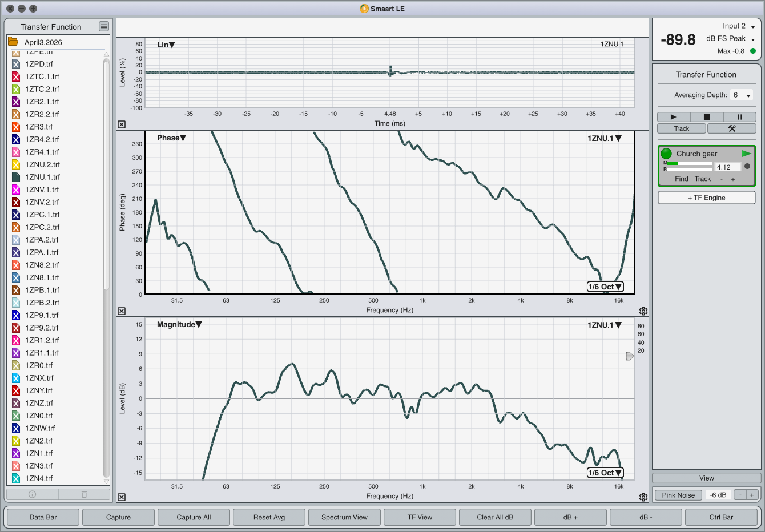The width and height of the screenshot is (765, 532).
Task: Click the Reset Avg button
Action: pyautogui.click(x=269, y=517)
